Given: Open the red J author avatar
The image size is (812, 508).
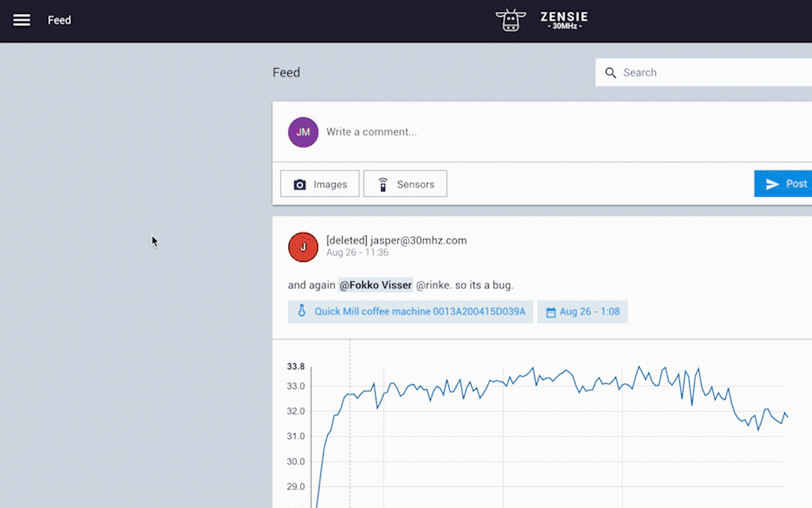Looking at the screenshot, I should pos(303,247).
